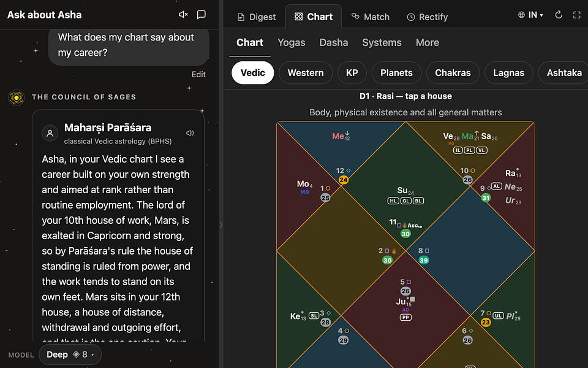
Task: Open the IN region dropdown
Action: [x=530, y=15]
